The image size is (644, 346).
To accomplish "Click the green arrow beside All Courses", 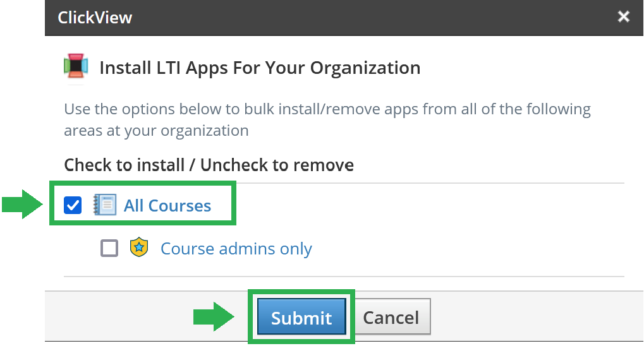I will (x=22, y=204).
